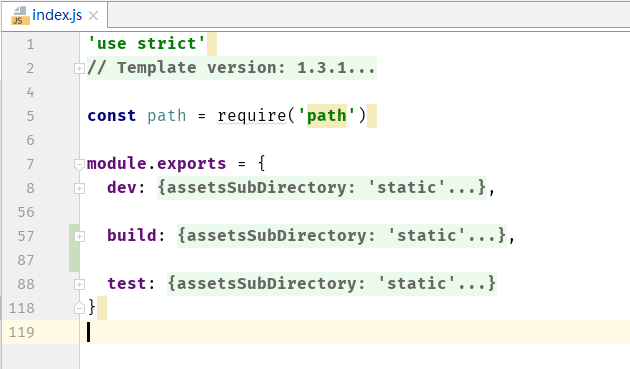Select the index.js editor tab

[54, 16]
